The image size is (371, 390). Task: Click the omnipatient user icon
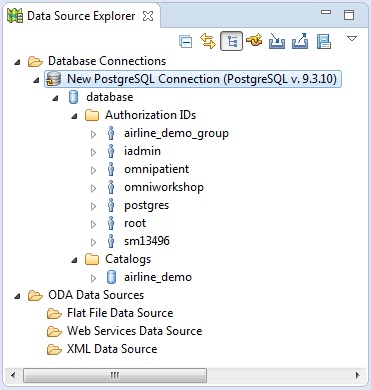pos(111,169)
